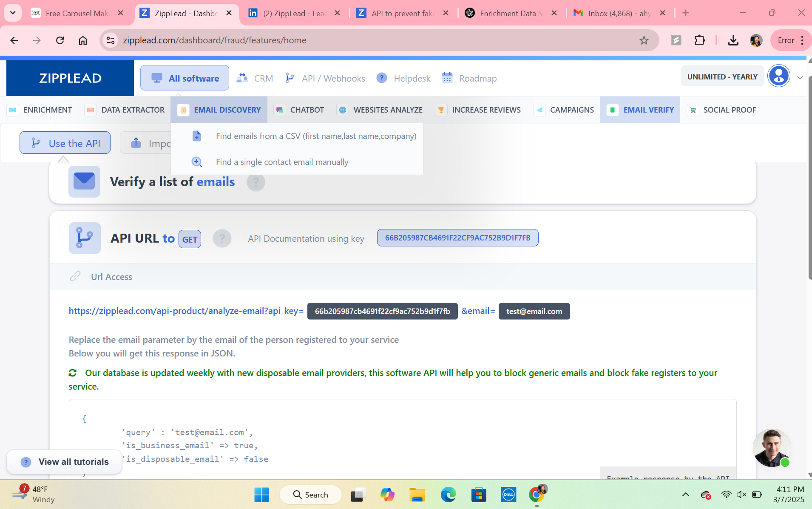Select the DATA EXTRACTOR tab
Viewport: 812px width, 509px height.
(x=125, y=110)
